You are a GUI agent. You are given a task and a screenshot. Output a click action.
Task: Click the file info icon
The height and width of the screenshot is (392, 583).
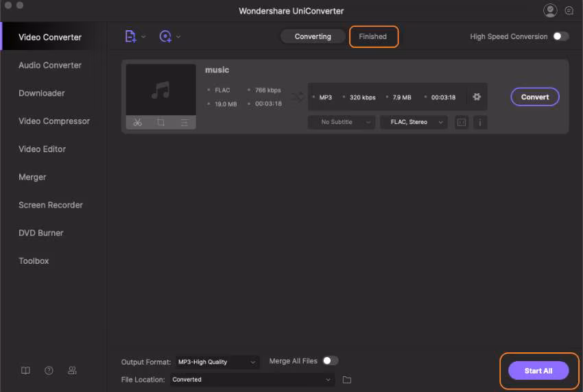coord(480,122)
